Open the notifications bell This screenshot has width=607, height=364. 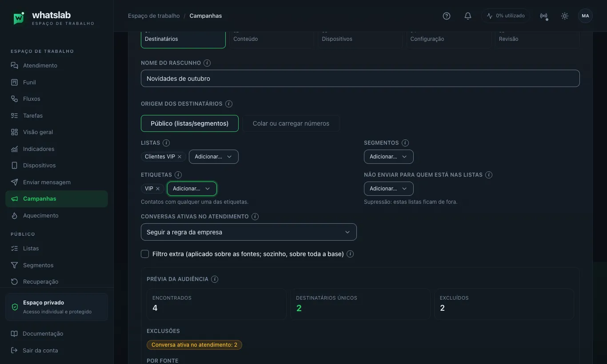[x=468, y=16]
